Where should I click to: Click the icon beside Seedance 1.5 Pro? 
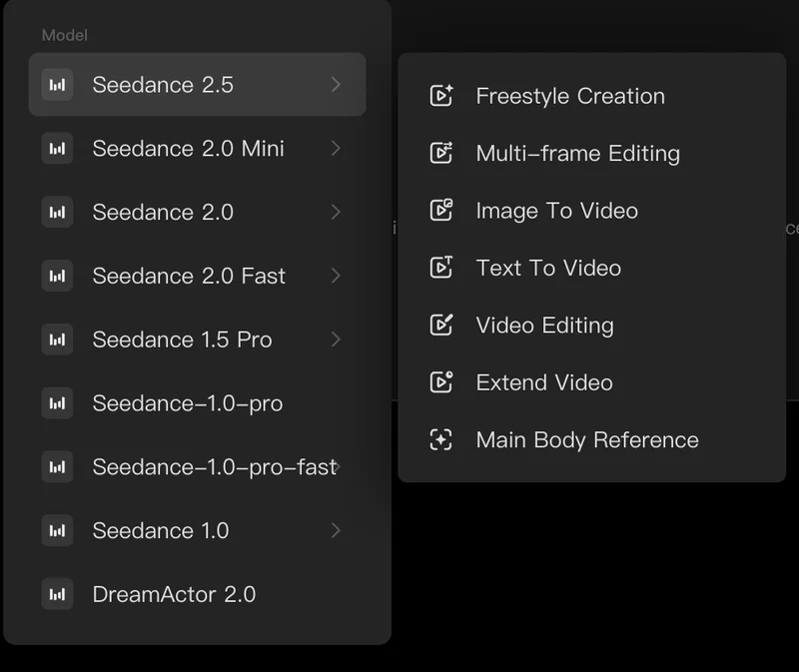(57, 339)
